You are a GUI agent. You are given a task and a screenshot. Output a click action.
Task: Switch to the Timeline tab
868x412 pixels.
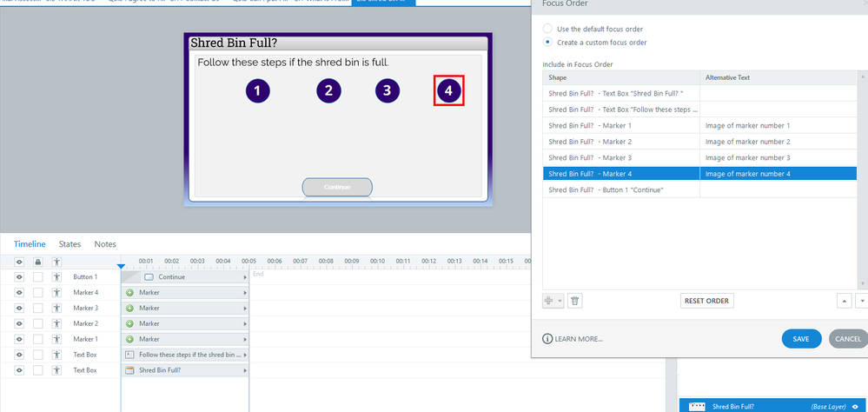[30, 244]
